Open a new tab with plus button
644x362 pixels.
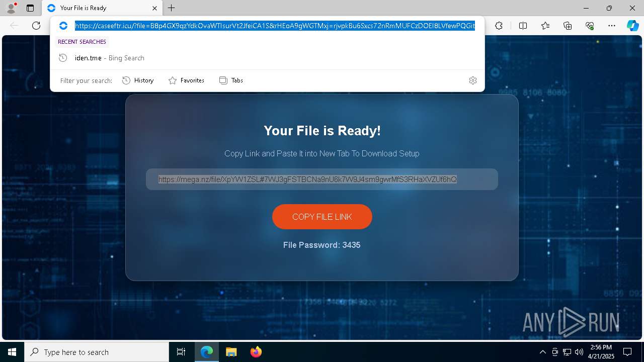point(172,8)
